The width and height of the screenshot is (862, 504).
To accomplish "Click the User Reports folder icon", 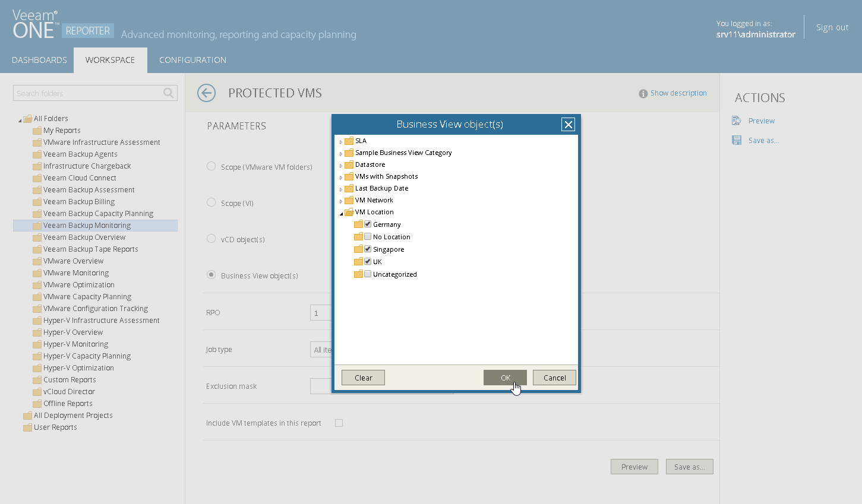I will click(27, 427).
